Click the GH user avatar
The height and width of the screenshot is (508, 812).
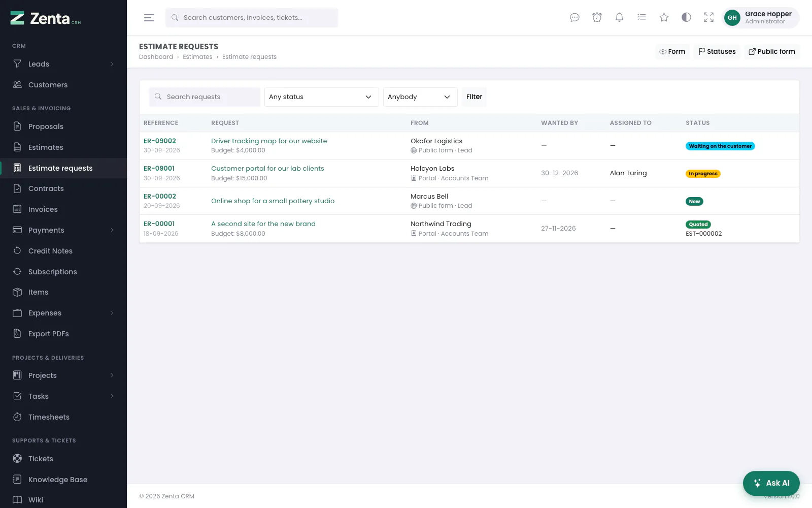click(x=732, y=18)
